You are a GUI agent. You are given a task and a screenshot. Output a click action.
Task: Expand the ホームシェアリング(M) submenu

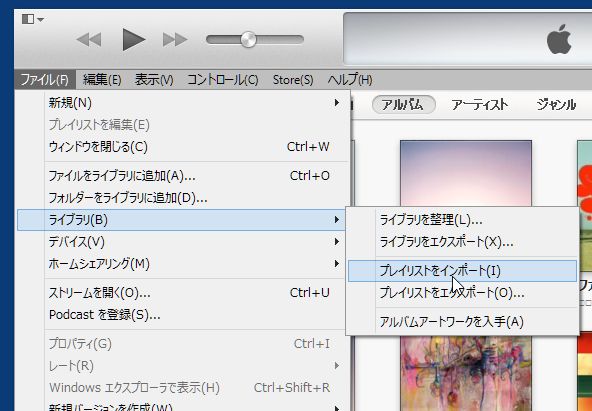pos(181,263)
